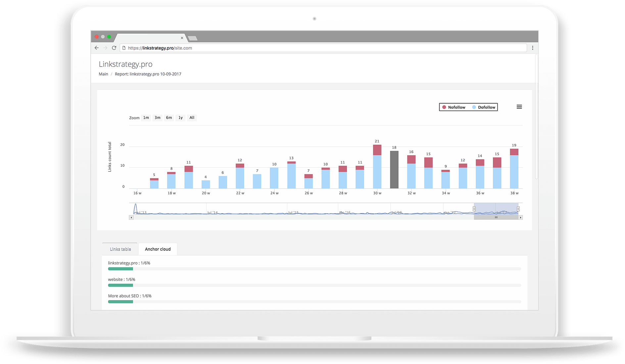625x364 pixels.
Task: Click the browser forward arrow
Action: [105, 48]
